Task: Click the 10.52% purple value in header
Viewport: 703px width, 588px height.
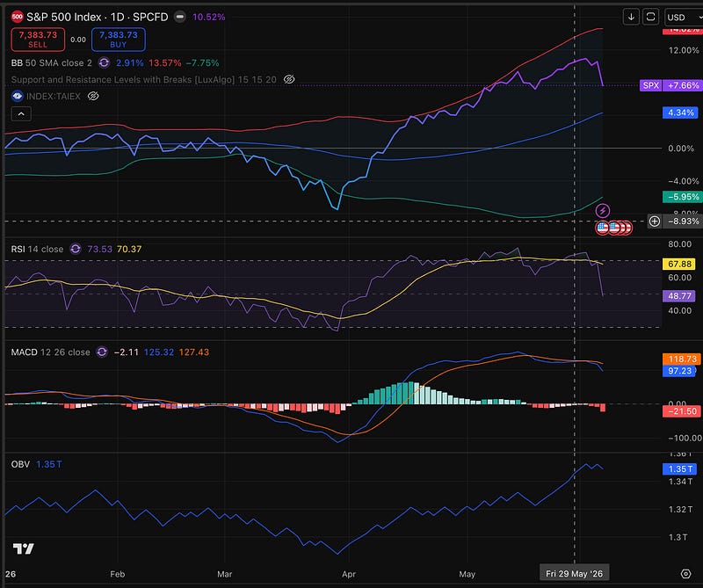Action: click(209, 17)
